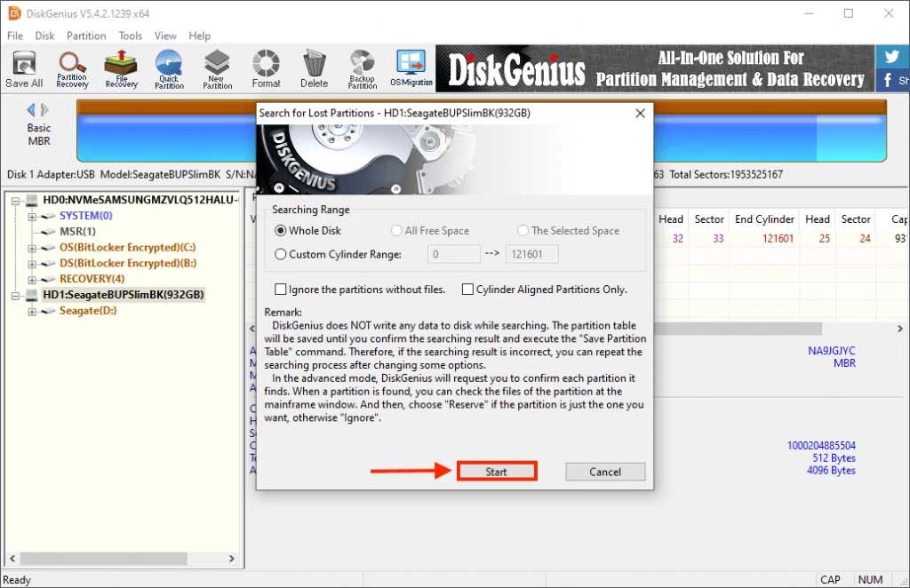Click the serial number NA9JGJYC text
This screenshot has width=910, height=588.
point(831,350)
